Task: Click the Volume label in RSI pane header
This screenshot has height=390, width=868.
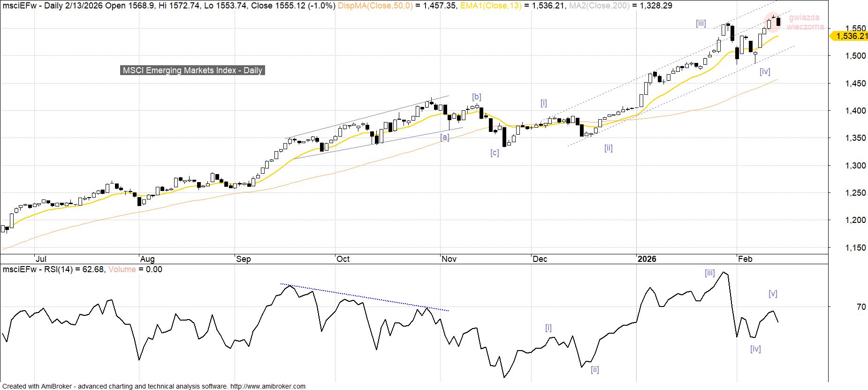Action: point(122,269)
